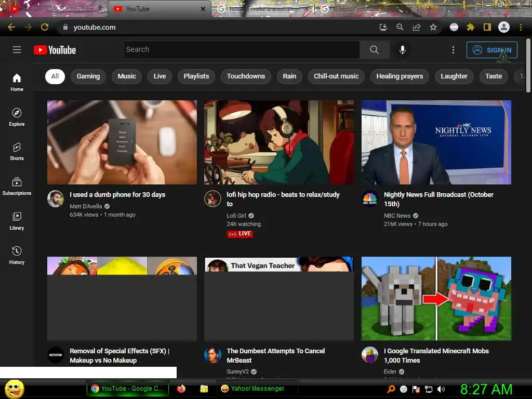Share this page icon
The height and width of the screenshot is (399, 532).
(x=417, y=27)
